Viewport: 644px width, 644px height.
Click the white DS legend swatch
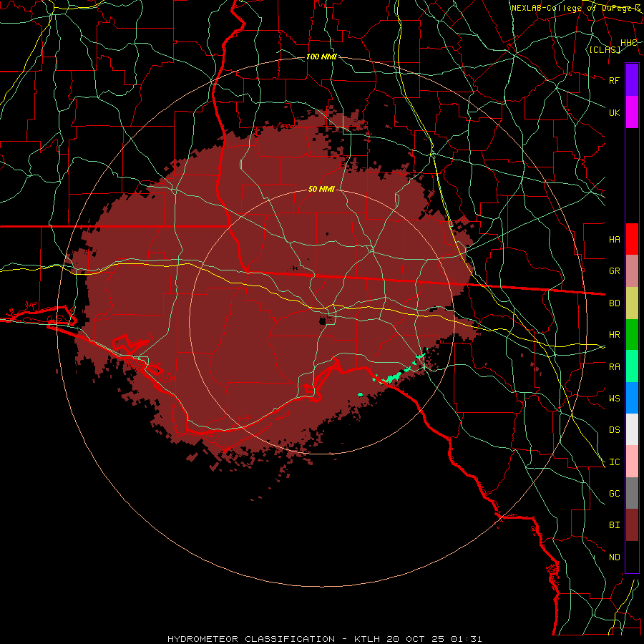[632, 429]
